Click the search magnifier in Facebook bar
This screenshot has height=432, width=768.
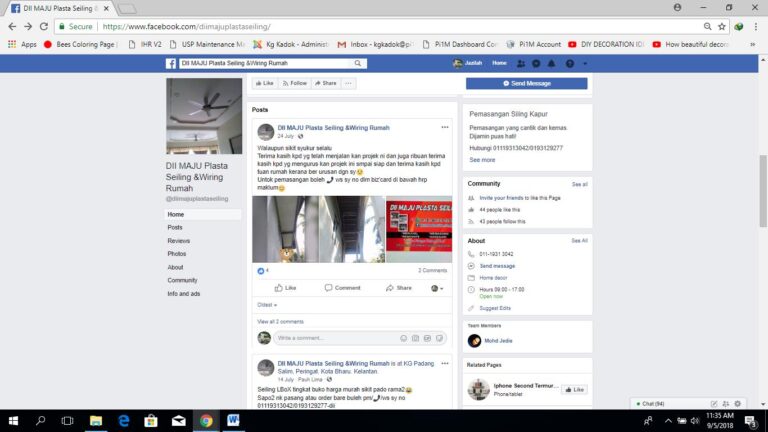click(355, 63)
